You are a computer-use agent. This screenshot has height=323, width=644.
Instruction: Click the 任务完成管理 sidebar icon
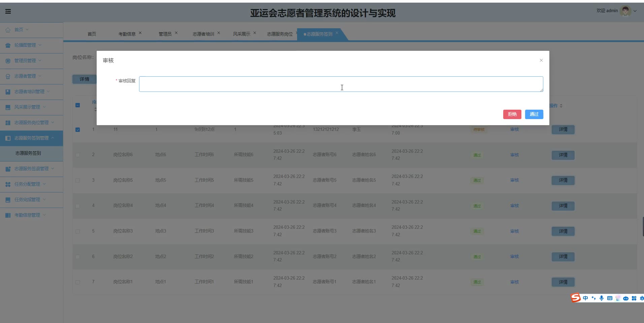[8, 200]
